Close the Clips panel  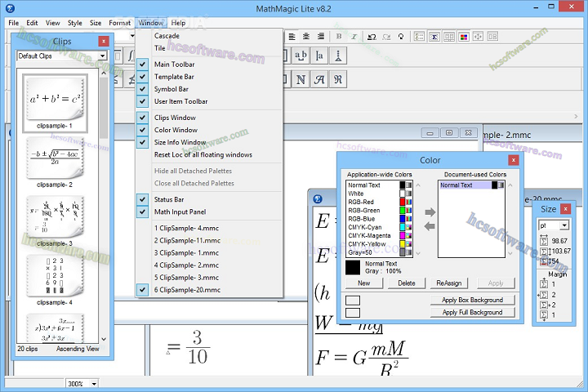click(104, 41)
